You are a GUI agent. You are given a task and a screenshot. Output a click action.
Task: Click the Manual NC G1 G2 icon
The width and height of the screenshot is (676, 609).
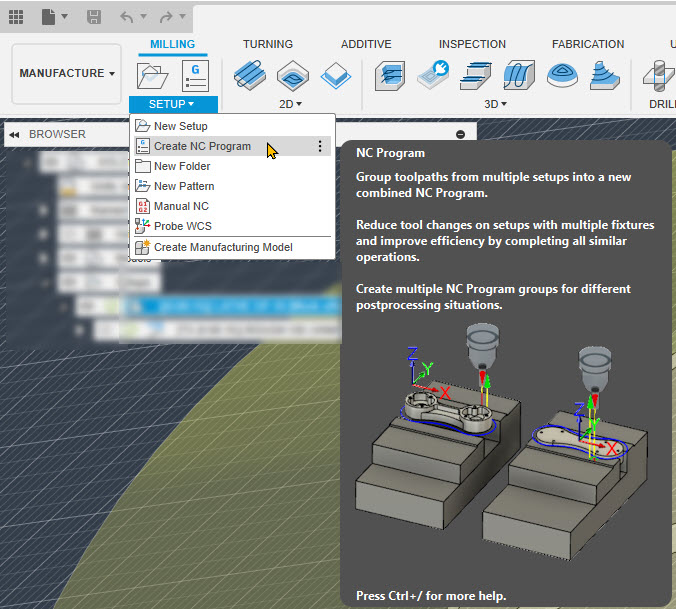(143, 206)
